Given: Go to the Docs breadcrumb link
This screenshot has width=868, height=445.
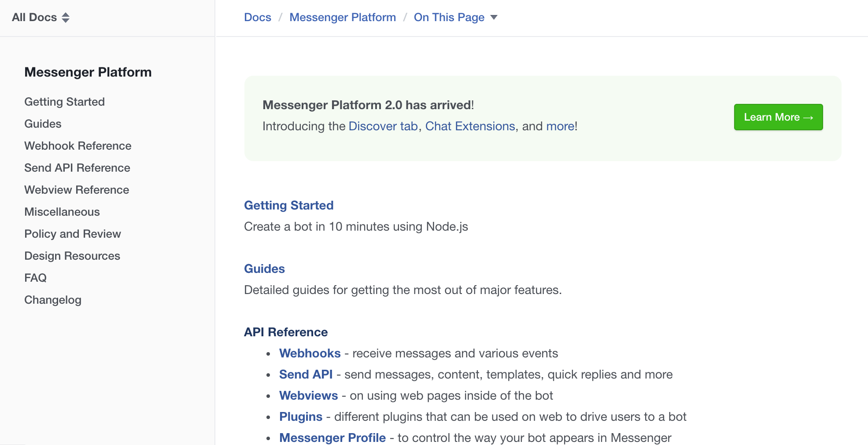Looking at the screenshot, I should pos(258,18).
